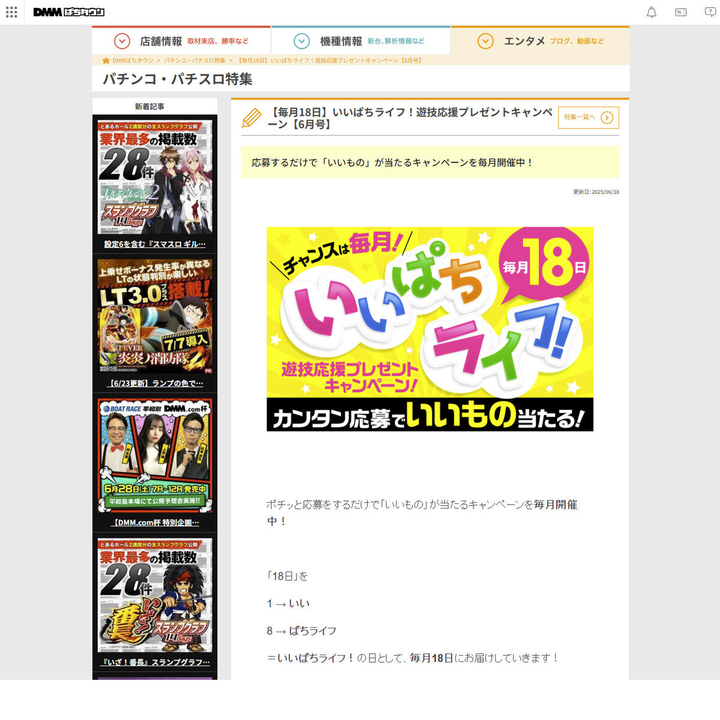Viewport: 720px width, 720px height.
Task: Open the エンタメ tab
Action: tap(540, 40)
